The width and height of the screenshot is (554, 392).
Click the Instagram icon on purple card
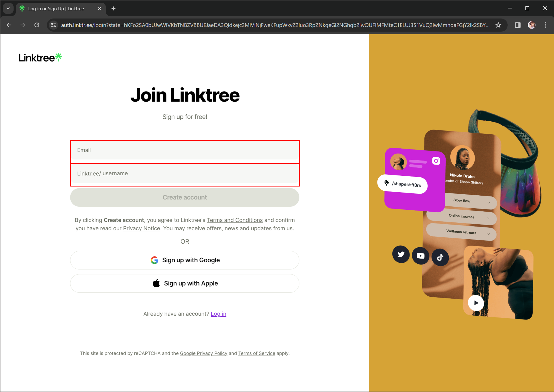coord(436,161)
